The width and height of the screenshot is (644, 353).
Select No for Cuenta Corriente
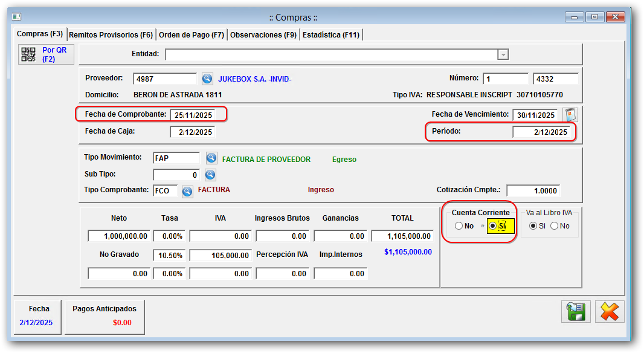click(459, 226)
